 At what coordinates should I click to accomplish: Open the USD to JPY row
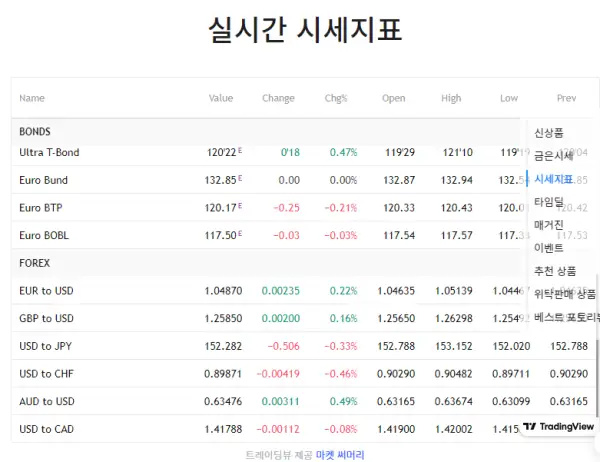[x=304, y=346]
